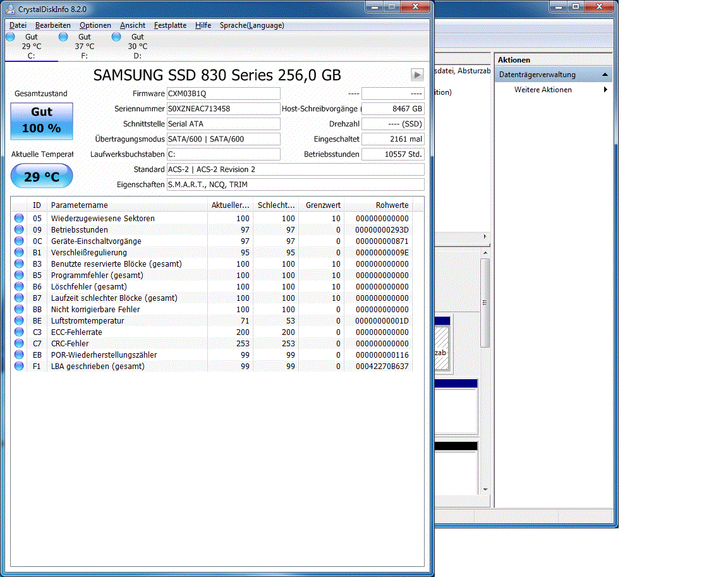The height and width of the screenshot is (577, 728).
Task: Click the Standard field ACS-2 Revision 2
Action: click(x=295, y=169)
